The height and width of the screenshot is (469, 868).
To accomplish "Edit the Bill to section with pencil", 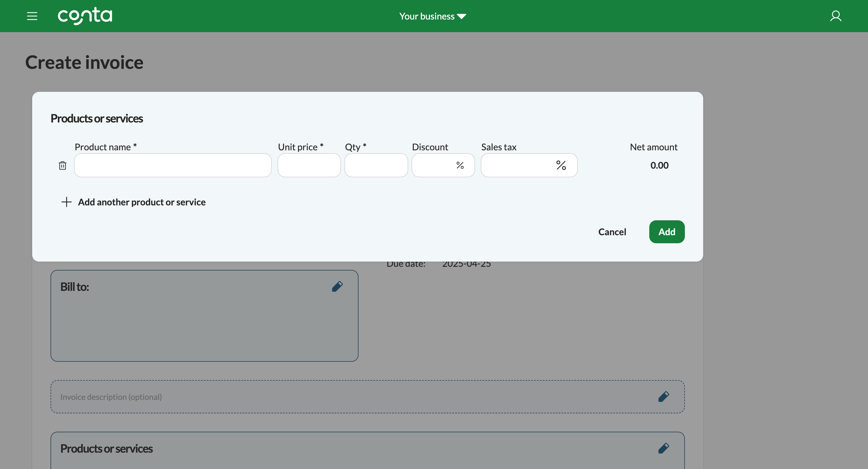I will [337, 287].
